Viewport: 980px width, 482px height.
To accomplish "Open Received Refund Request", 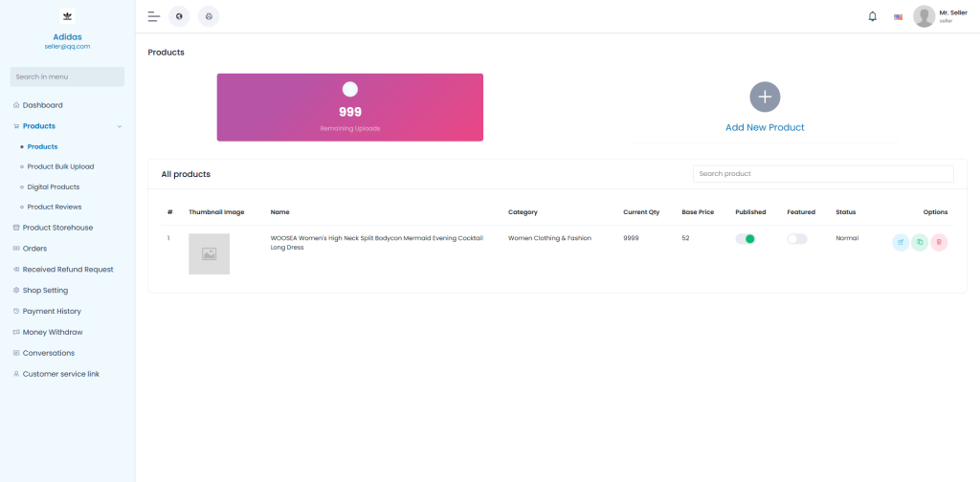I will (x=68, y=270).
